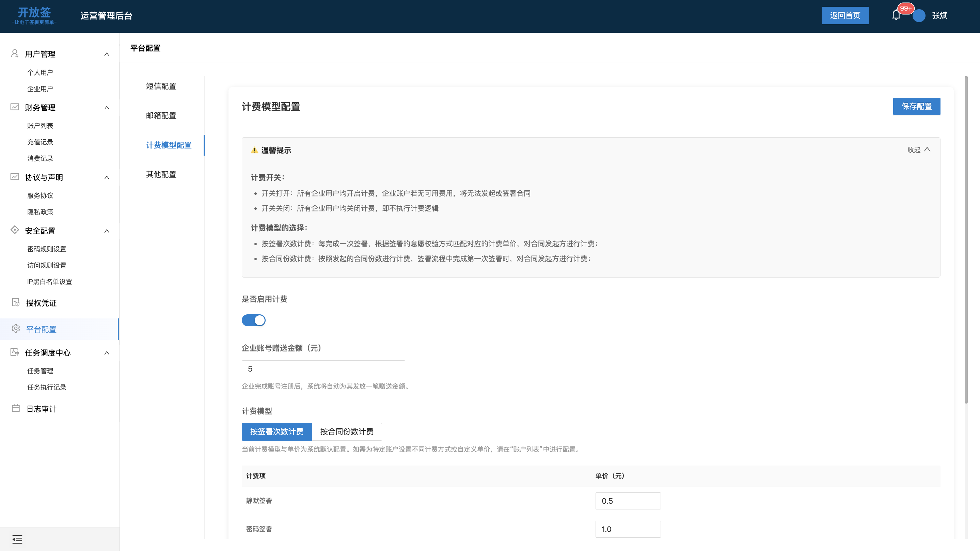Switch to the 其他配置 tab
Image resolution: width=980 pixels, height=551 pixels.
click(x=161, y=174)
